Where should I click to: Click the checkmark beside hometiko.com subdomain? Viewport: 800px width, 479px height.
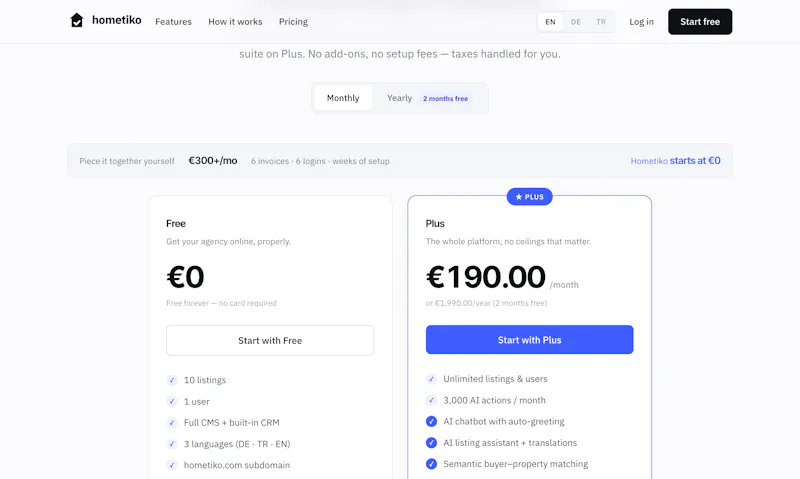tap(172, 465)
